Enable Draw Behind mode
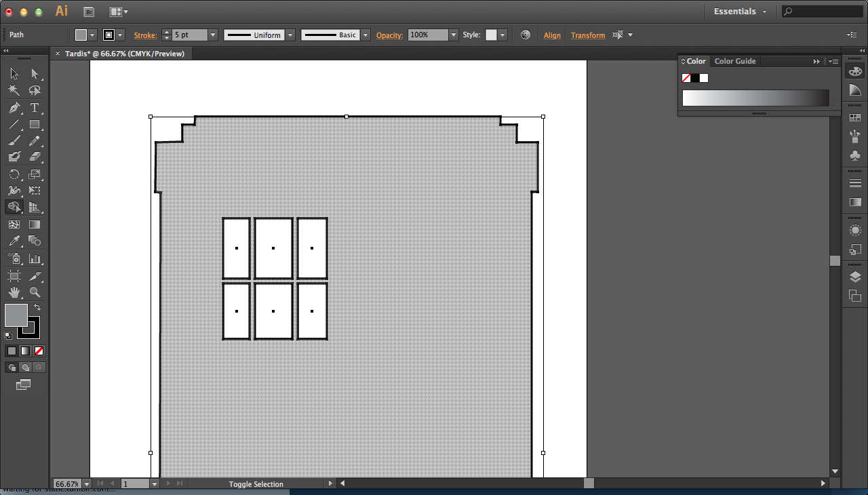This screenshot has width=868, height=495. (25, 367)
